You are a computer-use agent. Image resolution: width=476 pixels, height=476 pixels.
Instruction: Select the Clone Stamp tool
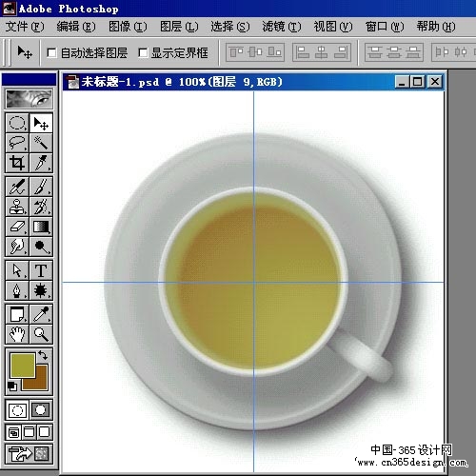[17, 207]
